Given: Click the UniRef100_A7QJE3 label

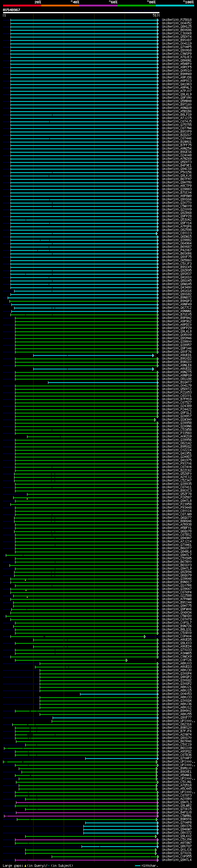Looking at the screenshot, I should tap(176, 57).
